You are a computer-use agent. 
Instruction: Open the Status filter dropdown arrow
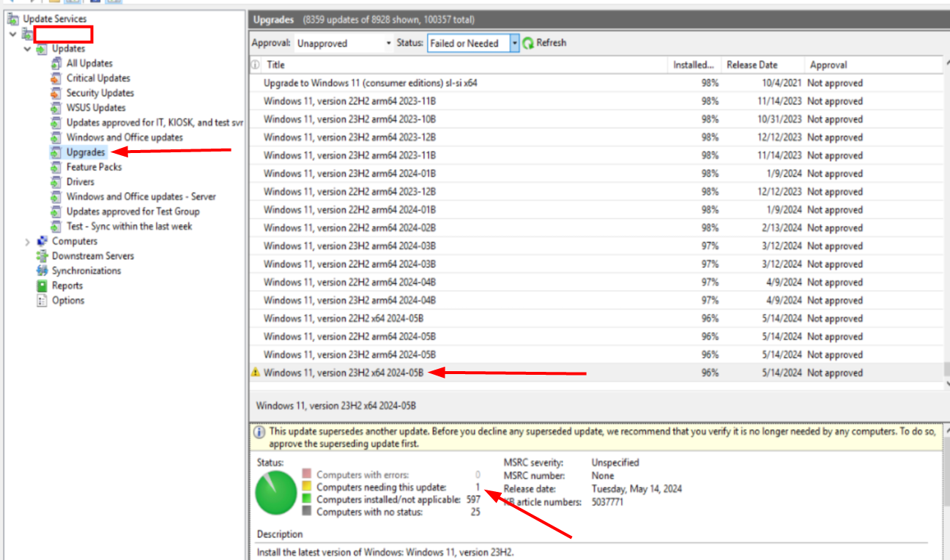515,43
